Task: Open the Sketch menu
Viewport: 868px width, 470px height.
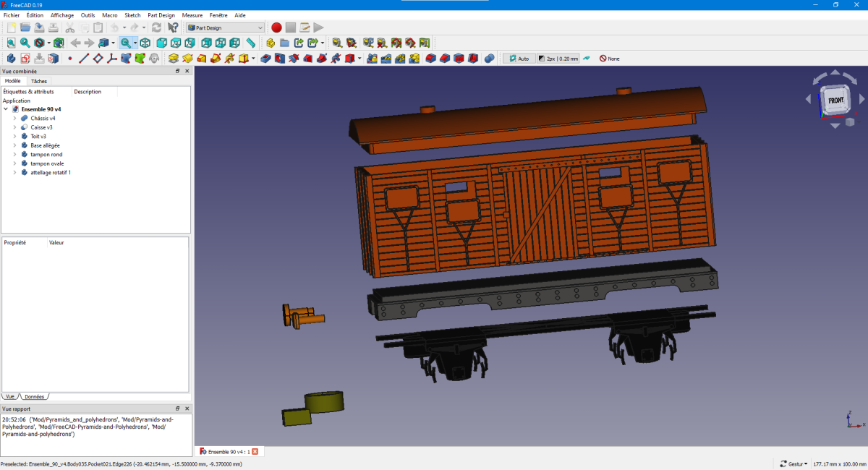Action: [132, 15]
